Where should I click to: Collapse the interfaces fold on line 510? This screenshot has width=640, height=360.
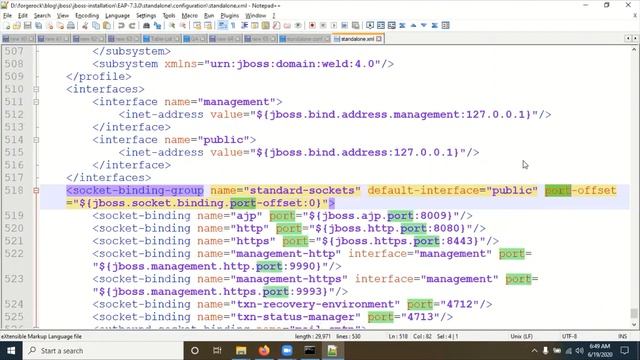point(36,89)
